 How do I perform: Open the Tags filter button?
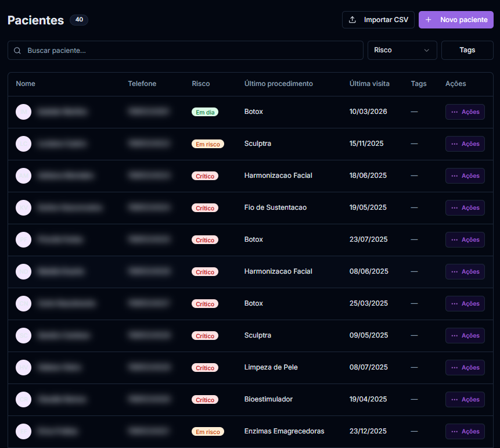coord(467,51)
